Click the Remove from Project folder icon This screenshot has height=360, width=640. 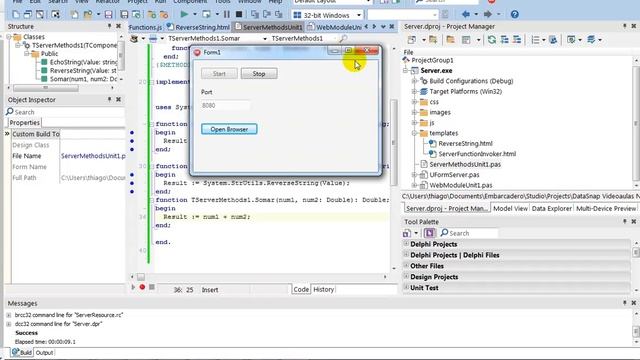(x=164, y=15)
